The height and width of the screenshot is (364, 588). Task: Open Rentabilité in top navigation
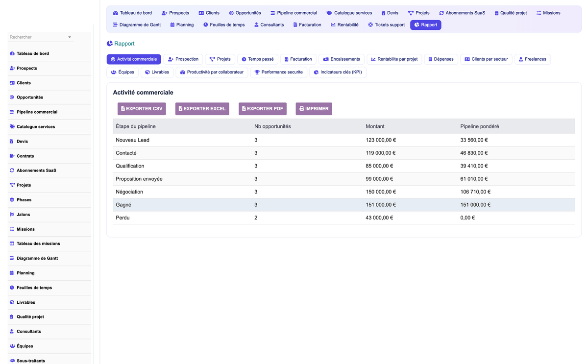coord(344,24)
